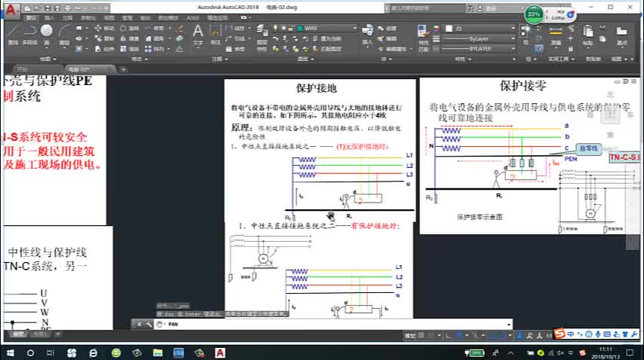Image resolution: width=644 pixels, height=360 pixels.
Task: Click the Match Properties tool
Action: [423, 38]
